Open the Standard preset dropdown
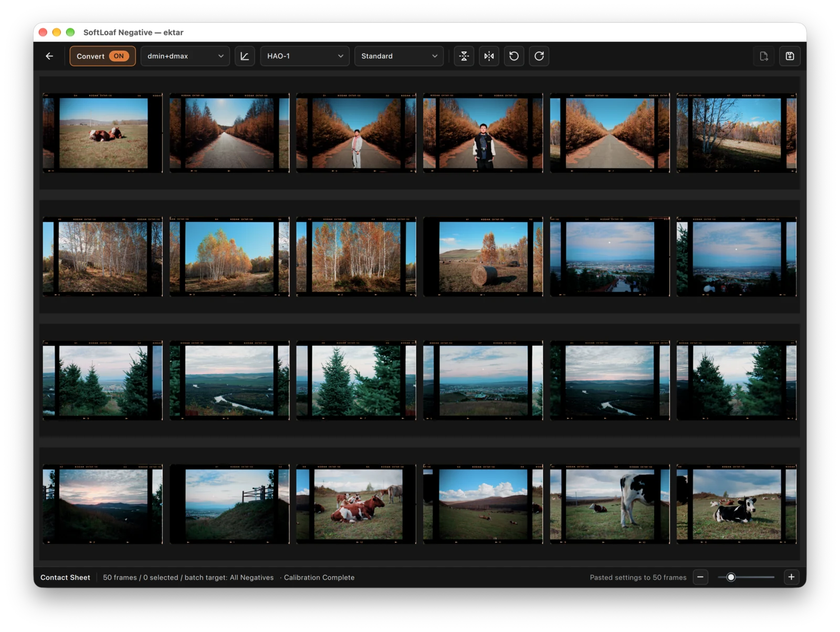Image resolution: width=840 pixels, height=632 pixels. [x=399, y=56]
